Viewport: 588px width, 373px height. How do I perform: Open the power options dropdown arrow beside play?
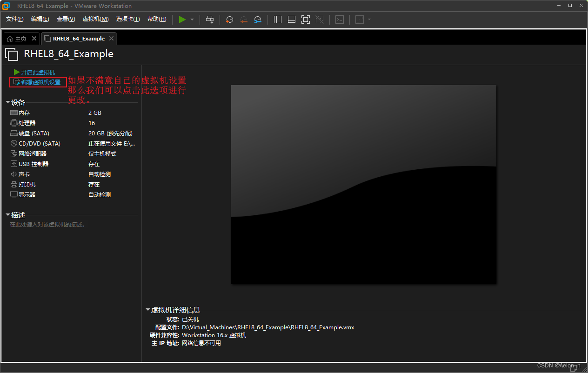tap(192, 20)
